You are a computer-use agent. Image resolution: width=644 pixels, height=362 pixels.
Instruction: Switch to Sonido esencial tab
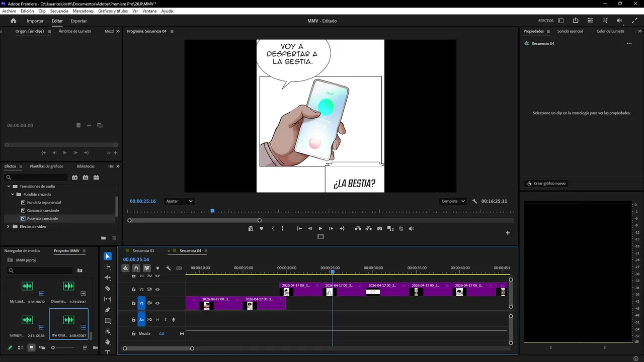coord(570,31)
